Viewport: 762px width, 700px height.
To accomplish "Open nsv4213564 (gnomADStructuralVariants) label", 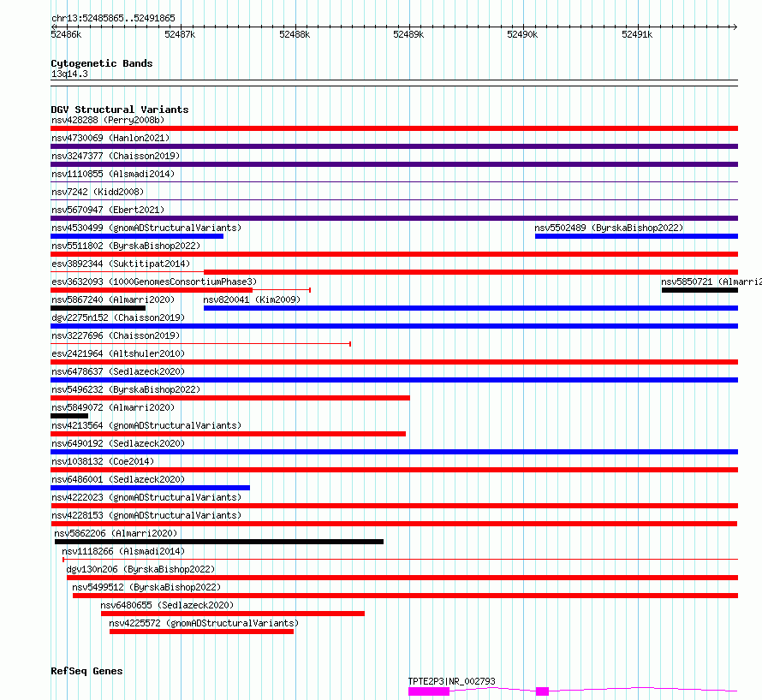I will tap(146, 425).
